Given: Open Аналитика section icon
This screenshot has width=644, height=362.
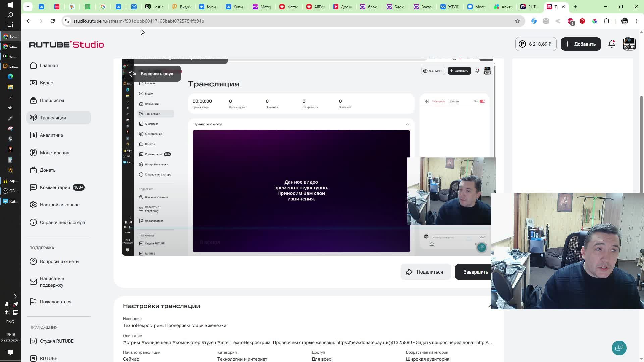Looking at the screenshot, I should click(33, 135).
